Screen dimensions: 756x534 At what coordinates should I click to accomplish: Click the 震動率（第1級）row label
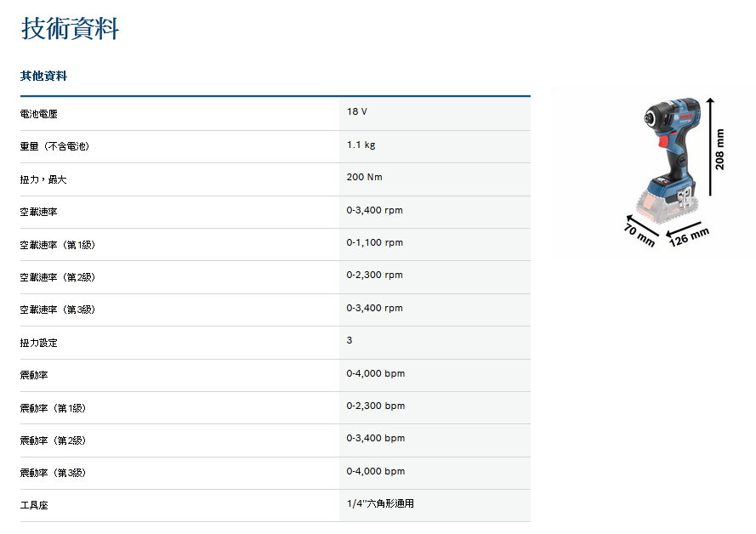coord(53,408)
